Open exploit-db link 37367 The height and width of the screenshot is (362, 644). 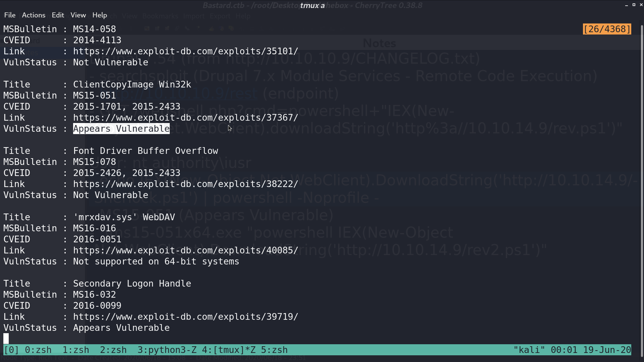pos(185,118)
